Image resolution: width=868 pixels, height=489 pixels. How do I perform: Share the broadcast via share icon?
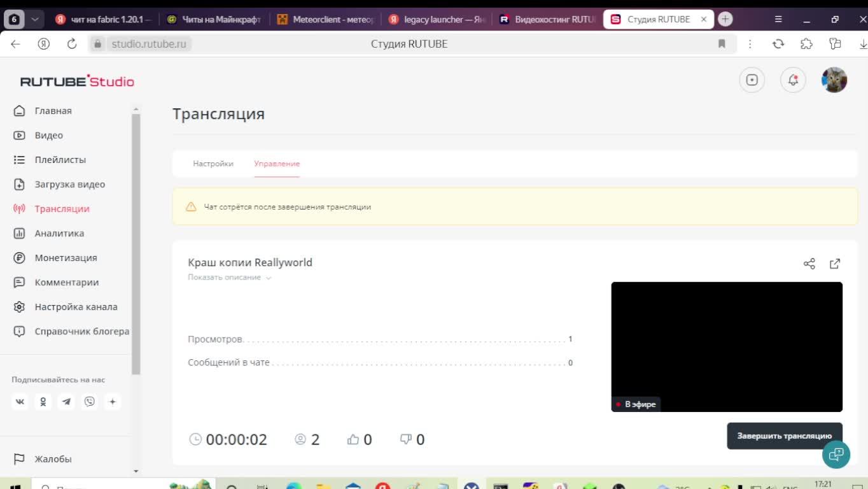(x=809, y=264)
